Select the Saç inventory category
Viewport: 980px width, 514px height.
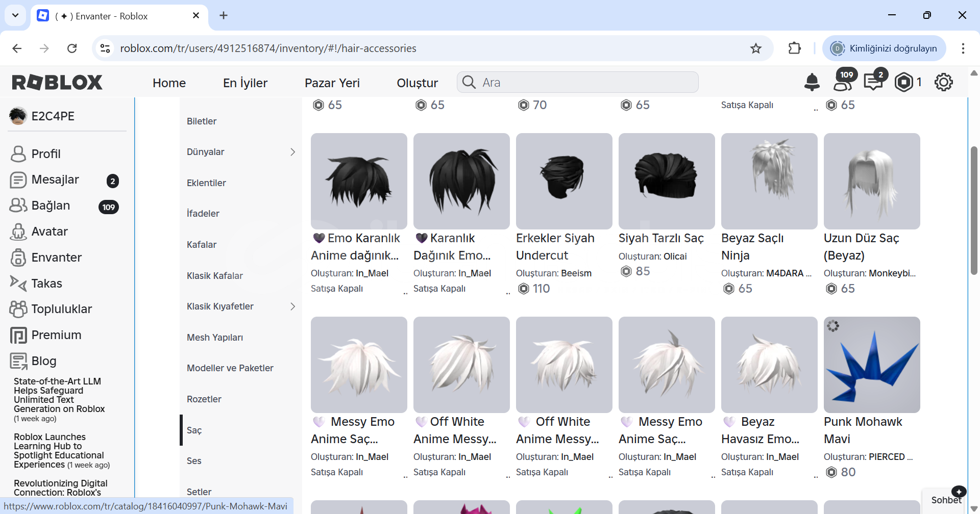(241, 430)
